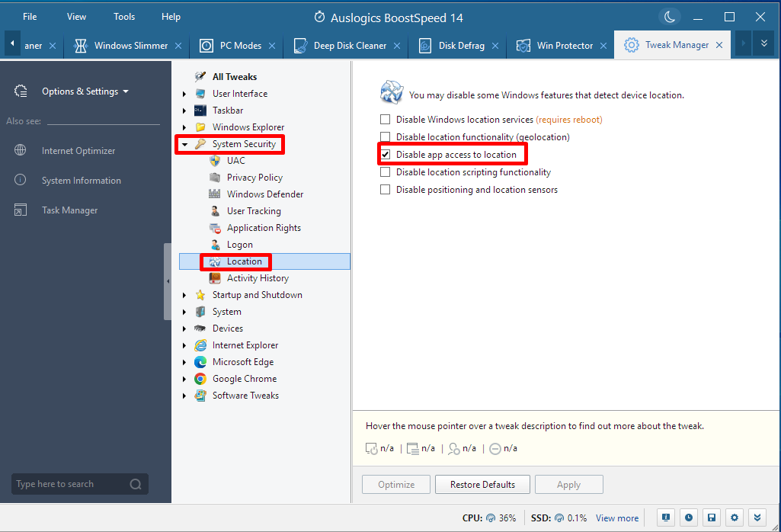The height and width of the screenshot is (532, 781).
Task: Close the Windows Slimmer tab
Action: coord(178,46)
